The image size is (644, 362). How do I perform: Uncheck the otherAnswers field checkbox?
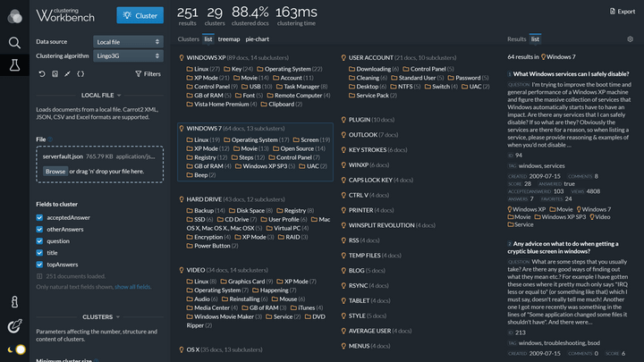(x=39, y=230)
